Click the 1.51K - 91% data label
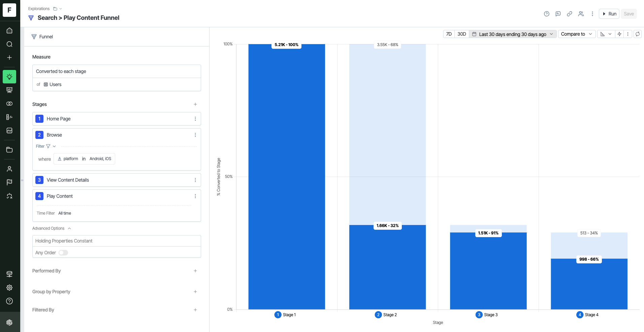 [488, 233]
